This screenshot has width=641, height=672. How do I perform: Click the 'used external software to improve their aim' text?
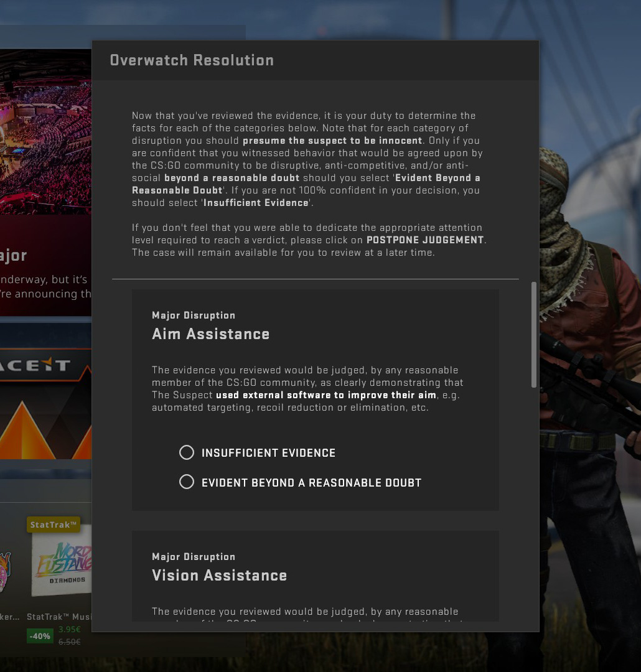point(326,395)
